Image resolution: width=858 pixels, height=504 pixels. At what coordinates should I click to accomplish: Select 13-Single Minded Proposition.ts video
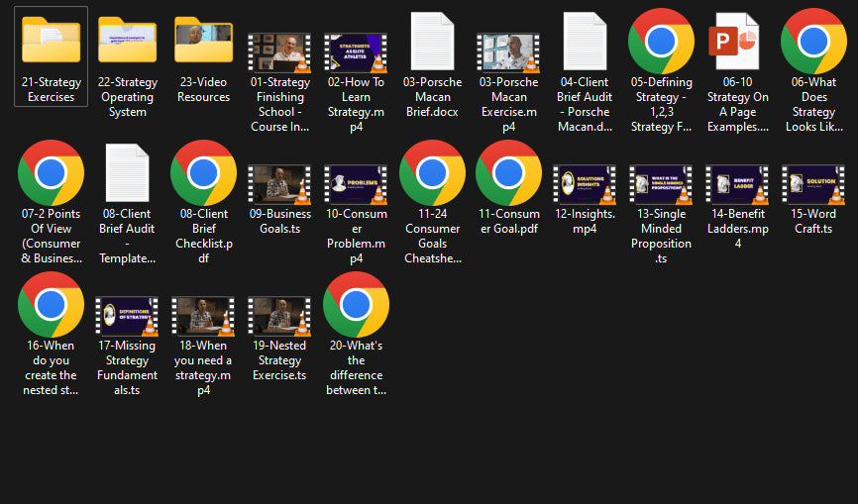[661, 185]
